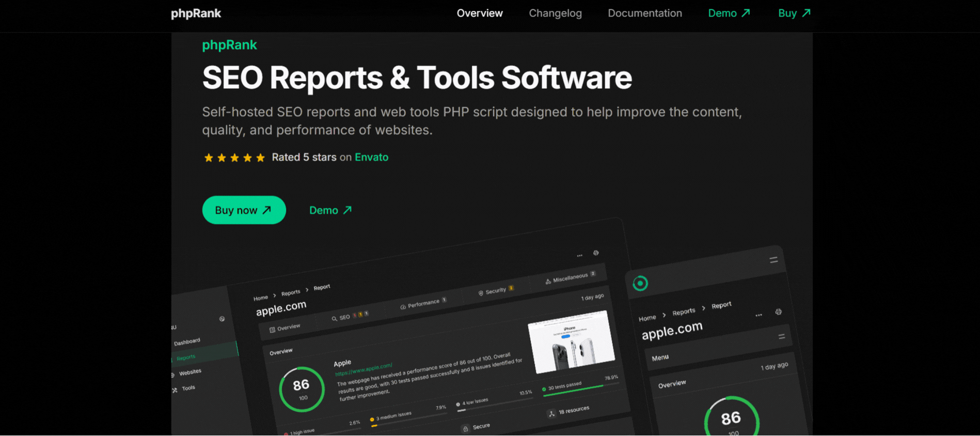Open Demo from the top navigation bar
The image size is (980, 436).
[x=729, y=13]
